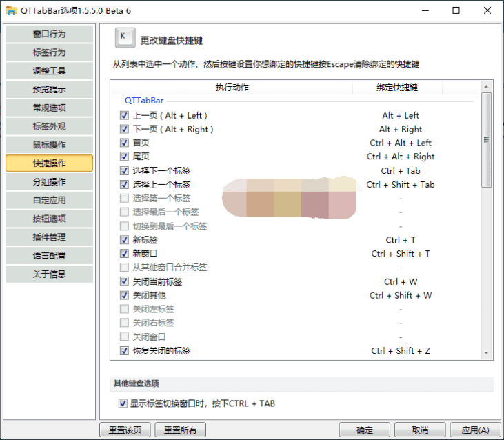Check the 关闭右标签 checkbox
Image resolution: width=504 pixels, height=440 pixels.
point(124,323)
